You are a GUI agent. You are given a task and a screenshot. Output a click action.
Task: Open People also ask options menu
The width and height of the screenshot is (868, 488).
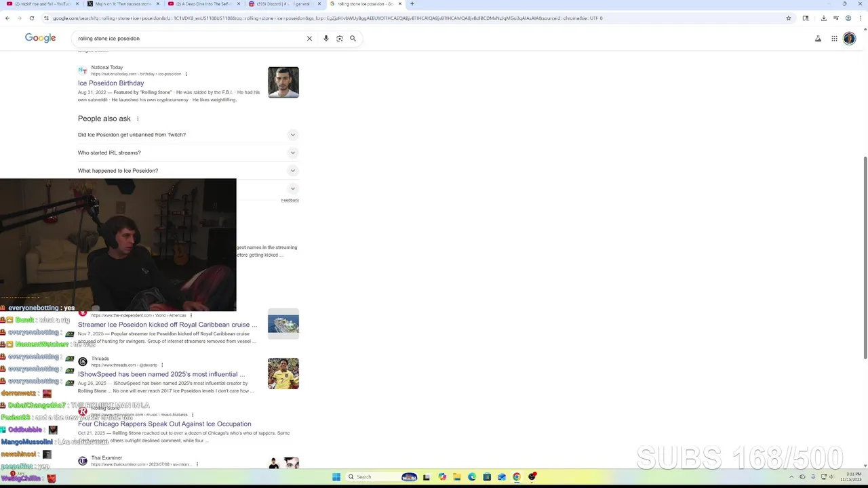coord(138,119)
